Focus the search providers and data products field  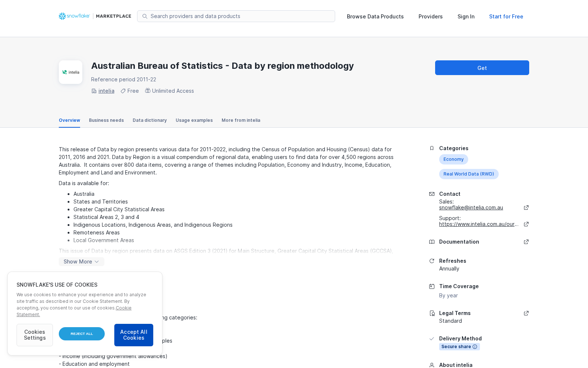[x=236, y=16]
